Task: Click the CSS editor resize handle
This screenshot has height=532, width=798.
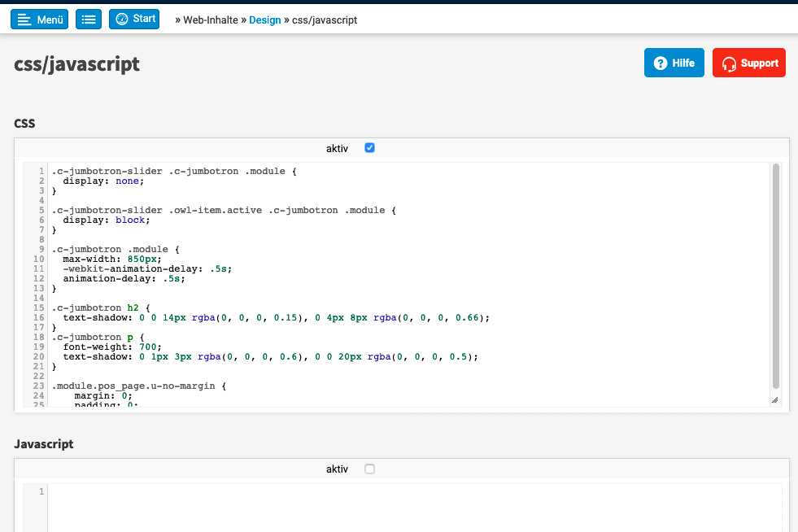Action: 774,399
